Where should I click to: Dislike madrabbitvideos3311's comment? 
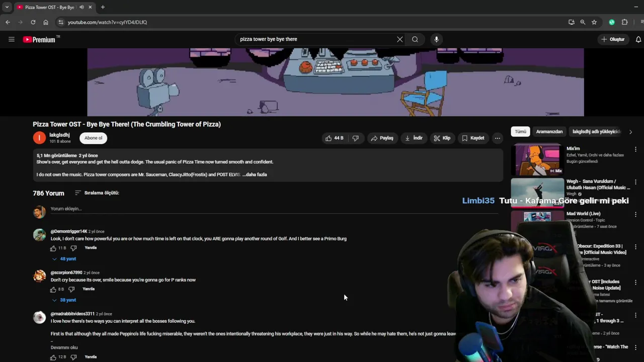73,357
